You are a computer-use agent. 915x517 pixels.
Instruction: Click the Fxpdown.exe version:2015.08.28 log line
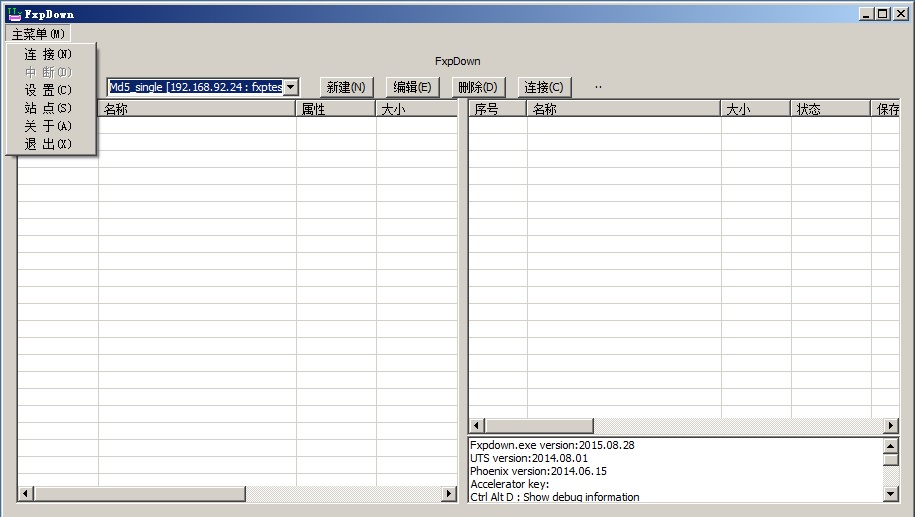(x=552, y=445)
